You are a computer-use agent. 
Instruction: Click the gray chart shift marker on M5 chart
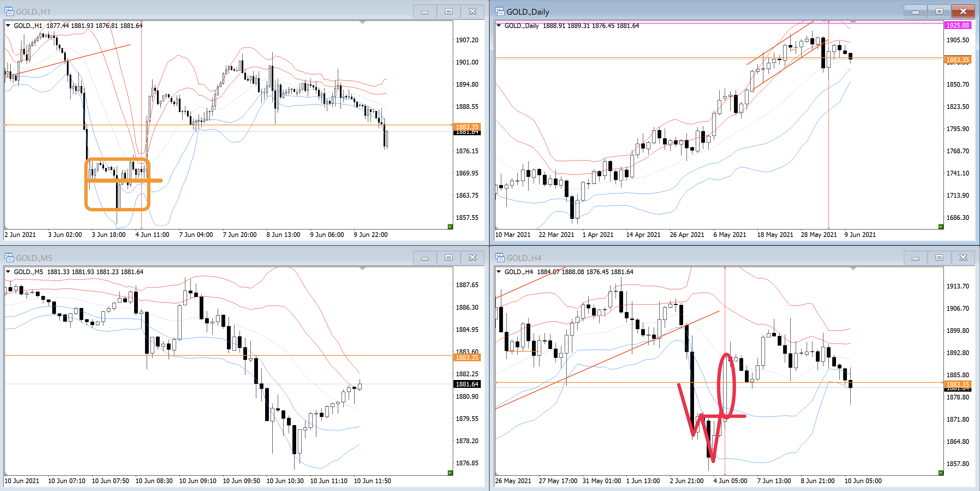coord(363,269)
